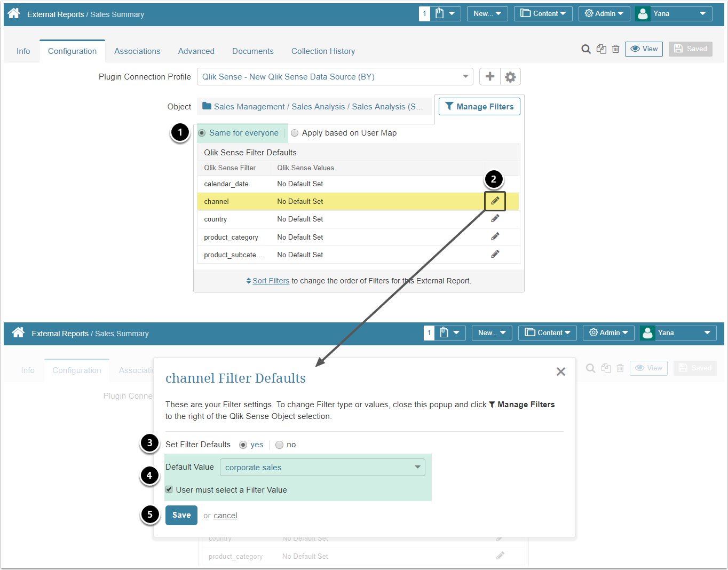Expand Content menu in top header
Screen dimensions: 728x570
tap(543, 14)
